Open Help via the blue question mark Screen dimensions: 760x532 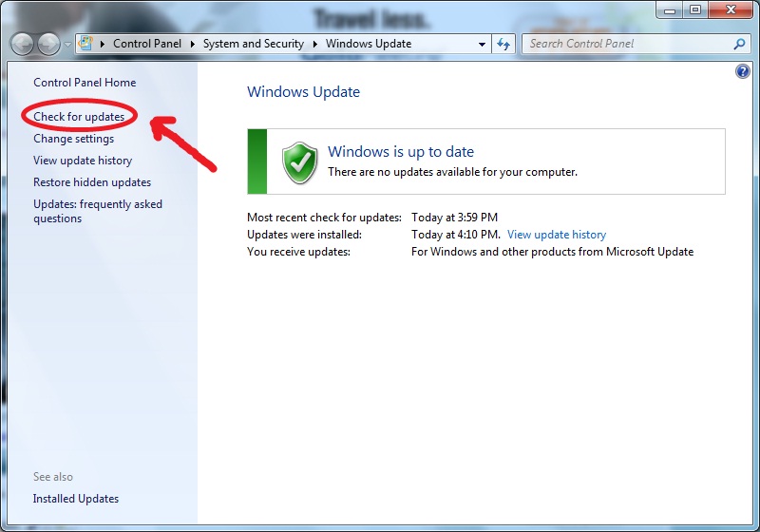pos(742,71)
